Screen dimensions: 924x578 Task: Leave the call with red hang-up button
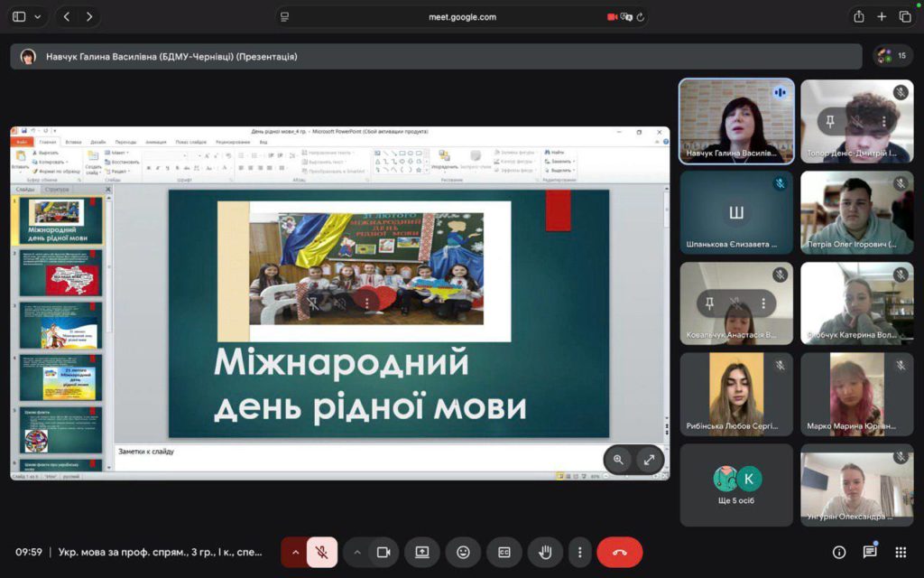coord(620,552)
